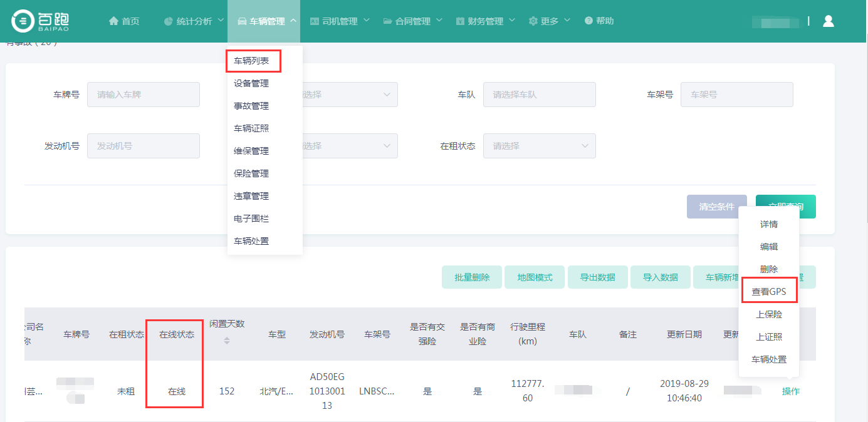Sort by 闲置天数 column arrows
The image size is (868, 422).
point(227,341)
